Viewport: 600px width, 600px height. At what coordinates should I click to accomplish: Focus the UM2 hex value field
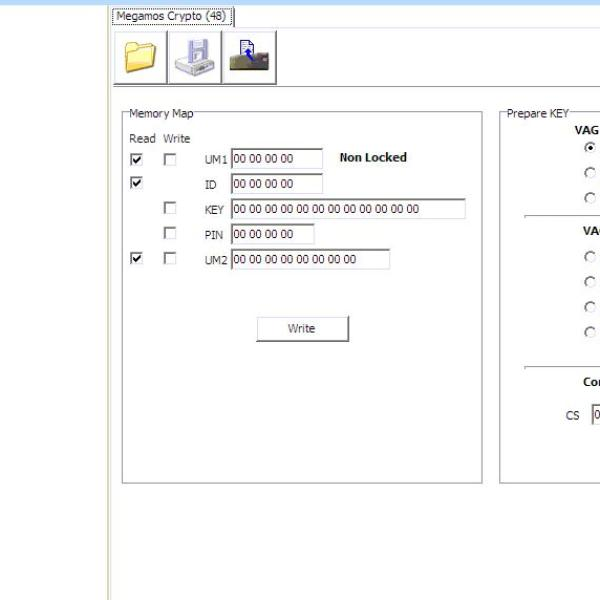[x=310, y=259]
